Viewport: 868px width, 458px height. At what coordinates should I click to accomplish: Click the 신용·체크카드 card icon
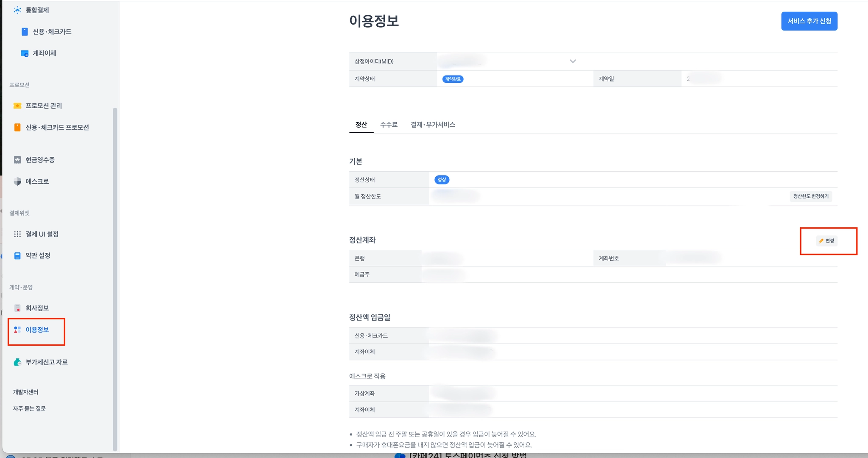[25, 32]
